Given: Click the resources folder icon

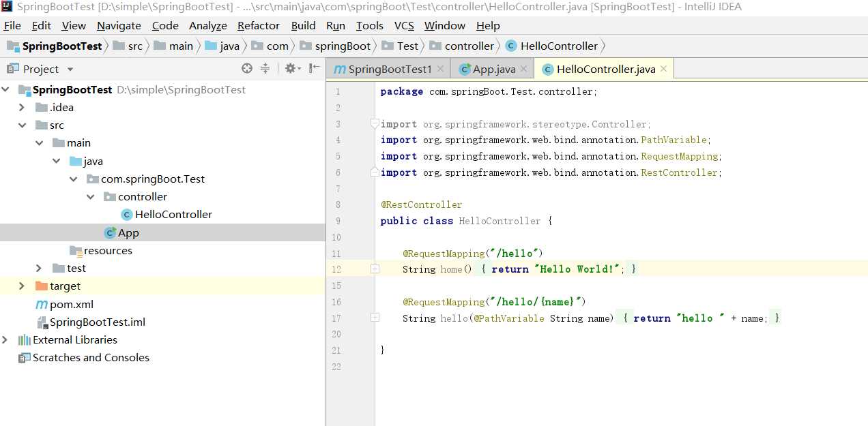Looking at the screenshot, I should point(76,251).
